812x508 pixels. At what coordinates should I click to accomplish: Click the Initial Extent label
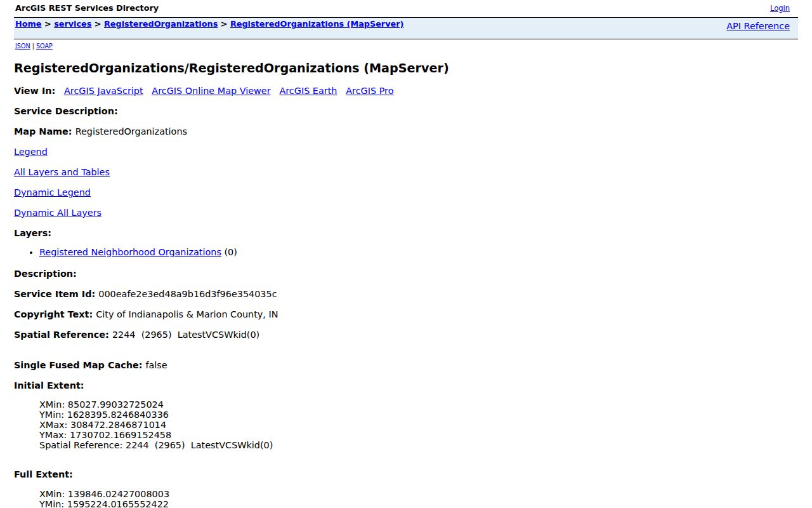click(x=49, y=385)
